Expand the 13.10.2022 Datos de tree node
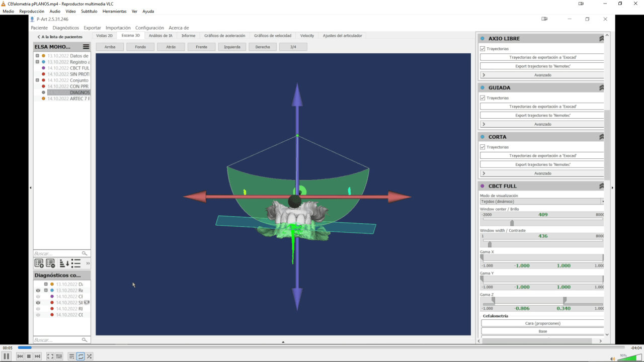This screenshot has width=644, height=362. 37,56
